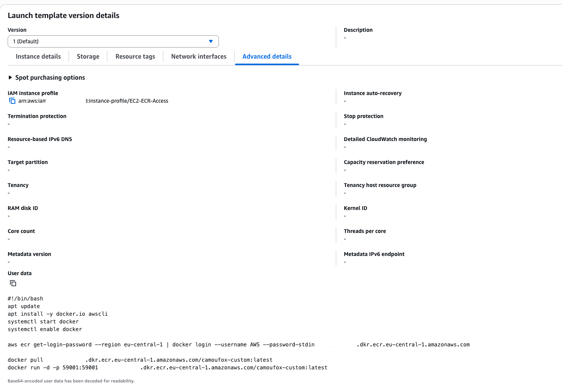The width and height of the screenshot is (562, 392).
Task: Click the Metadata IPv6 endpoint label
Action: pyautogui.click(x=374, y=254)
